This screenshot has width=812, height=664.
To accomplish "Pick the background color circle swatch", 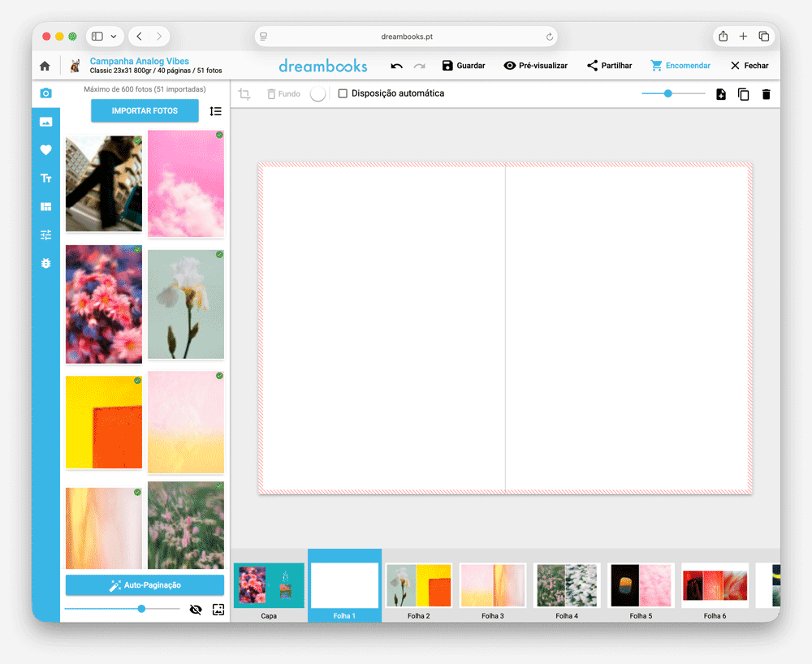I will (x=317, y=93).
